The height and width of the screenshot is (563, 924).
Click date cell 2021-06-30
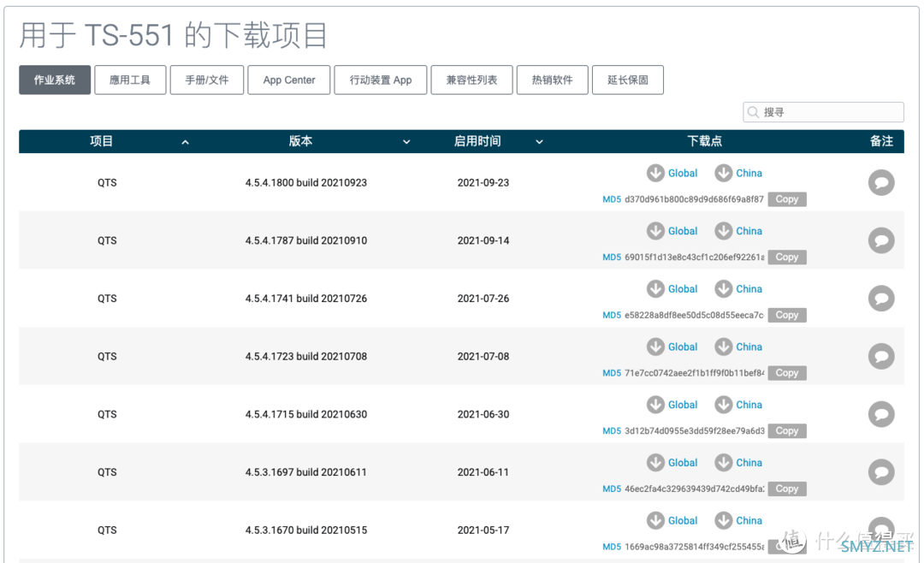483,414
